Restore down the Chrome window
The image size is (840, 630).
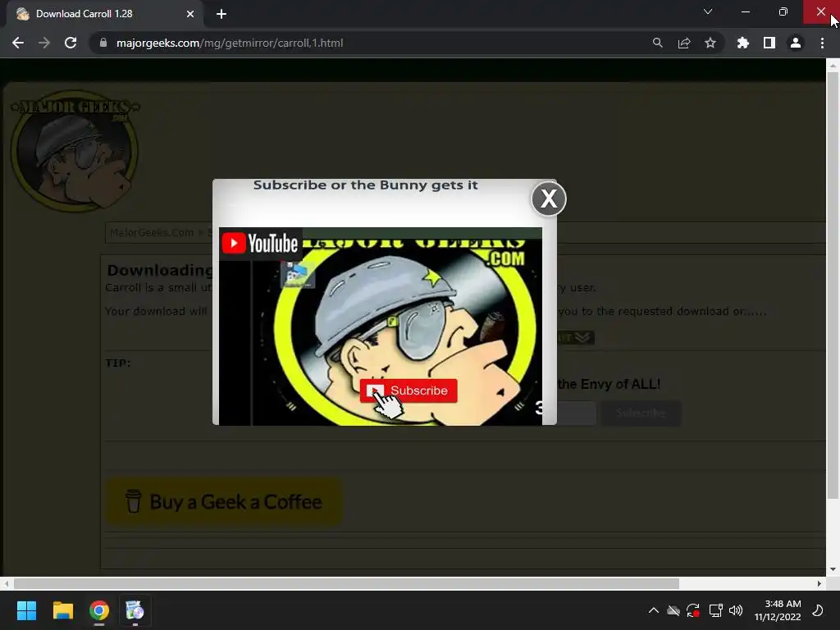[x=783, y=11]
